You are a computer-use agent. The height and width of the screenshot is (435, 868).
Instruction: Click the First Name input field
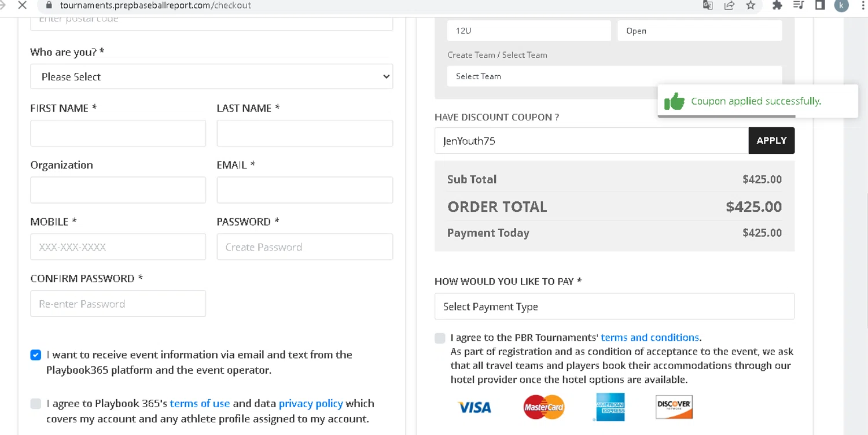(x=118, y=133)
